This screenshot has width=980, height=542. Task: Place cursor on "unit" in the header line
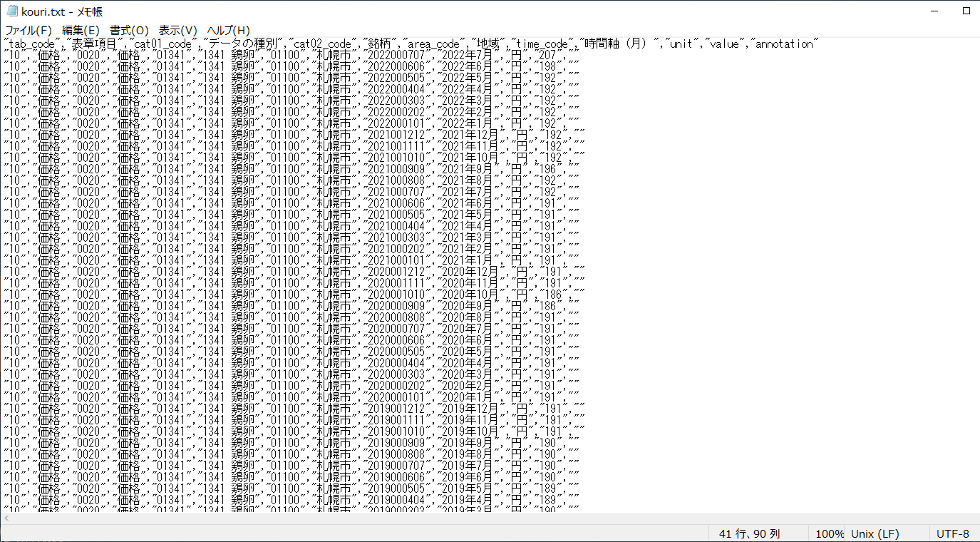681,44
